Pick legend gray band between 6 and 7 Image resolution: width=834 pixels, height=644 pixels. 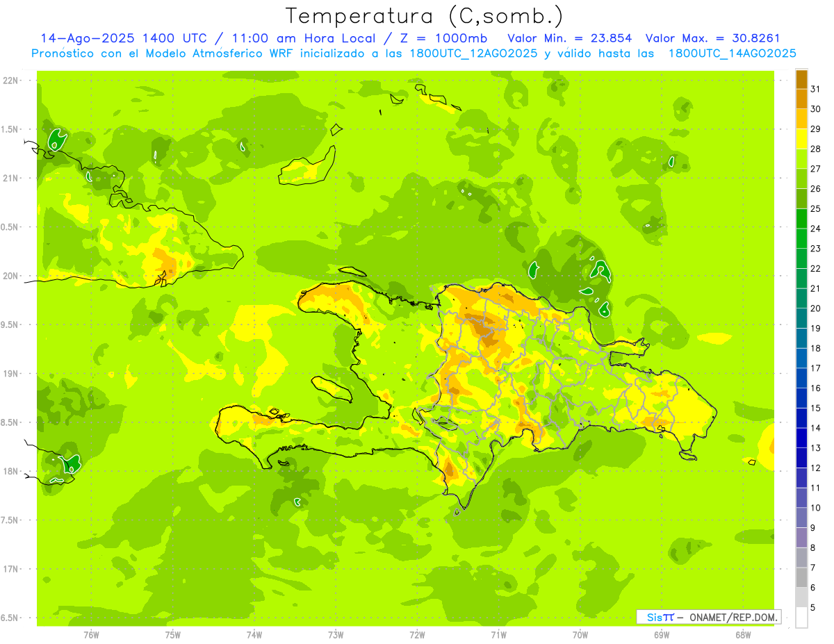[802, 577]
